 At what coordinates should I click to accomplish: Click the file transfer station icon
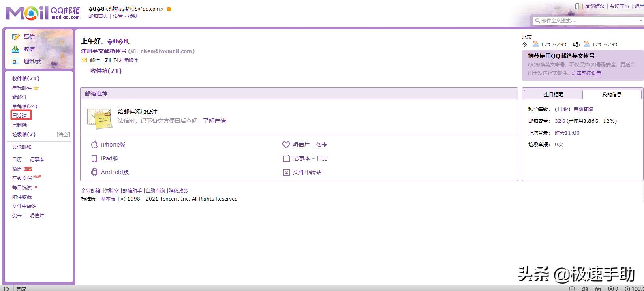click(286, 172)
